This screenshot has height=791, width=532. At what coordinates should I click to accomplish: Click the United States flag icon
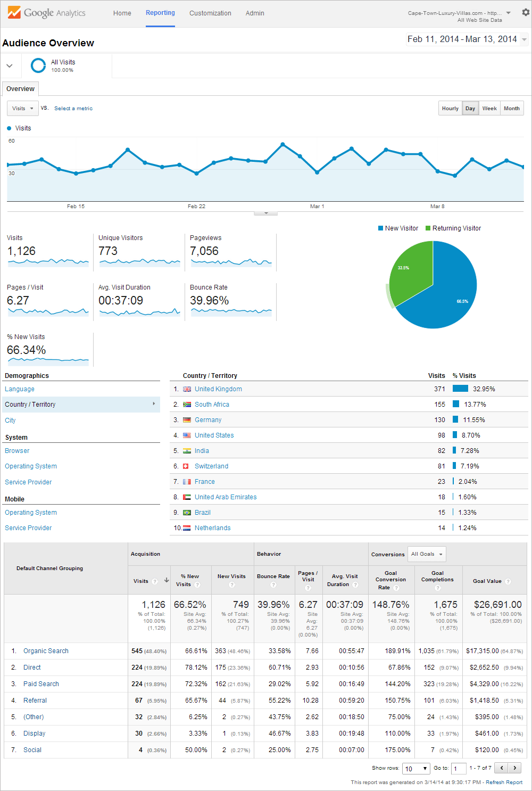[187, 435]
